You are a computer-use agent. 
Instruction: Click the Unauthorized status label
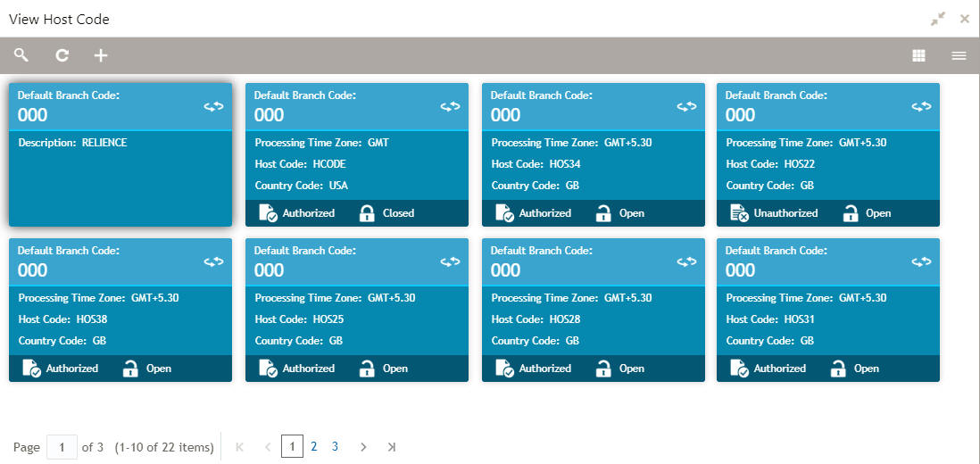[785, 213]
